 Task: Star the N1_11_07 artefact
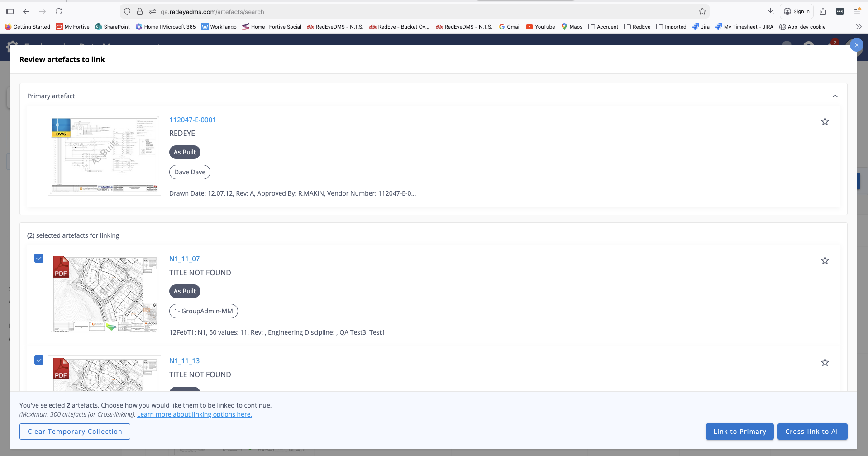pos(825,260)
